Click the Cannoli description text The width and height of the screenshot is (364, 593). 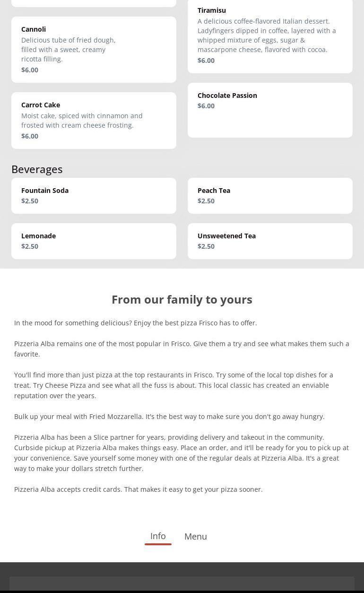tap(68, 50)
